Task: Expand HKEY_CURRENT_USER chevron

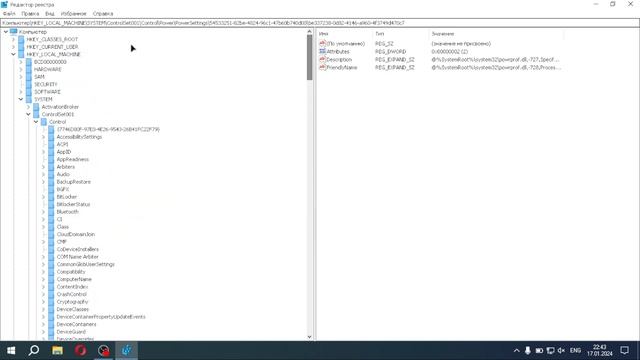Action: click(13, 47)
